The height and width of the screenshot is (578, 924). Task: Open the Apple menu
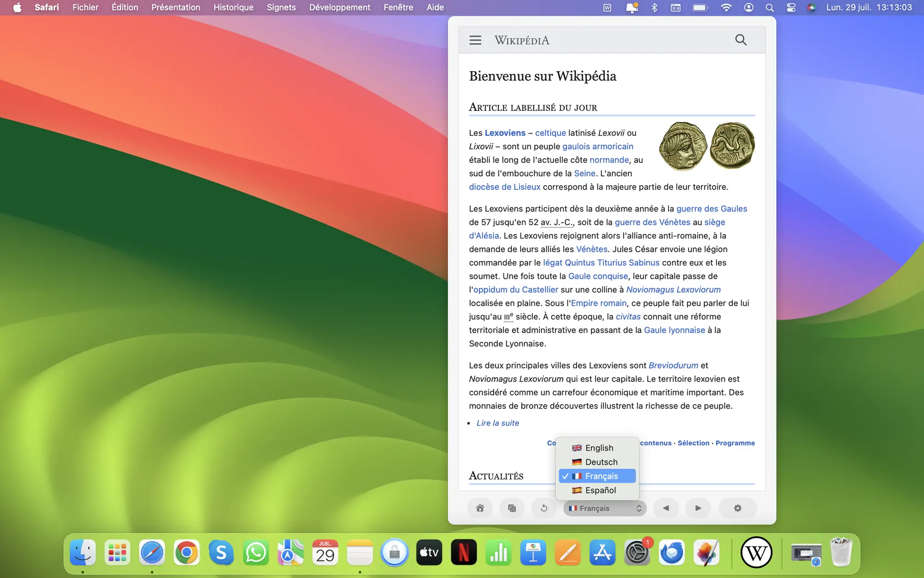coord(17,7)
